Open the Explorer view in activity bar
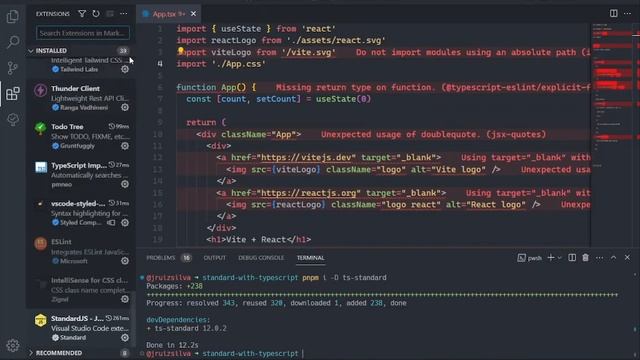Image resolution: width=640 pixels, height=360 pixels. [13, 16]
